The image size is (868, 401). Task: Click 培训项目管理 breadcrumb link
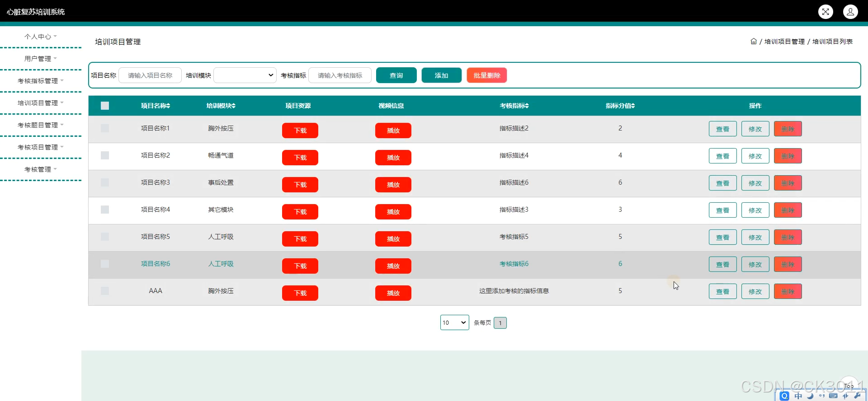pyautogui.click(x=784, y=42)
